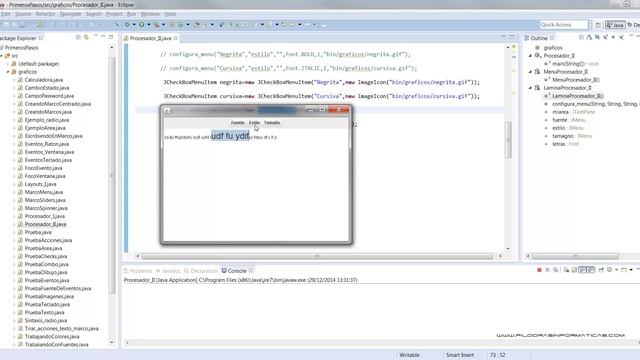640x360 pixels.
Task: Toggle Hide Fields in Outline toolbar
Action: coord(597,38)
